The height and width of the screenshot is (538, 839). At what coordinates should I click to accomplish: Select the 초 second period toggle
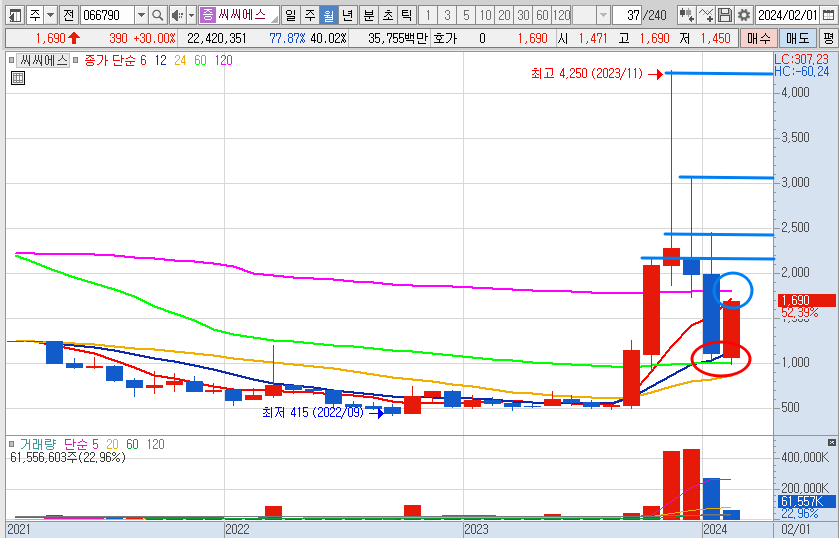388,15
